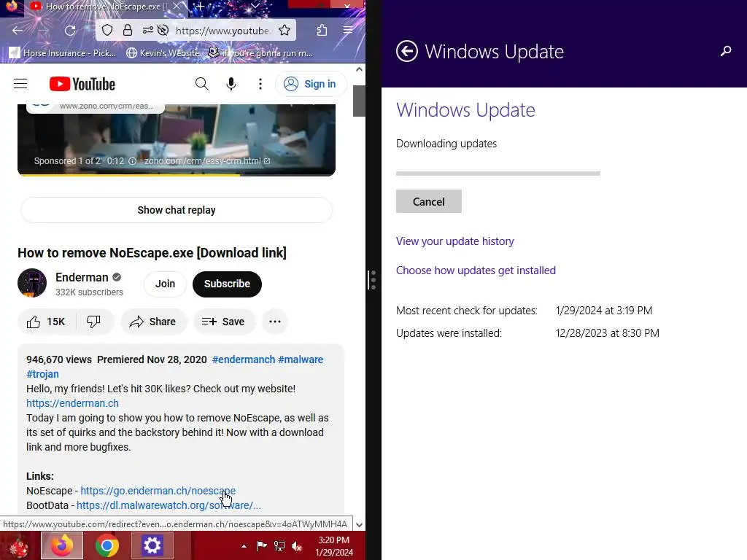Open Kevin's Website bookmark
The width and height of the screenshot is (747, 560).
pyautogui.click(x=163, y=52)
